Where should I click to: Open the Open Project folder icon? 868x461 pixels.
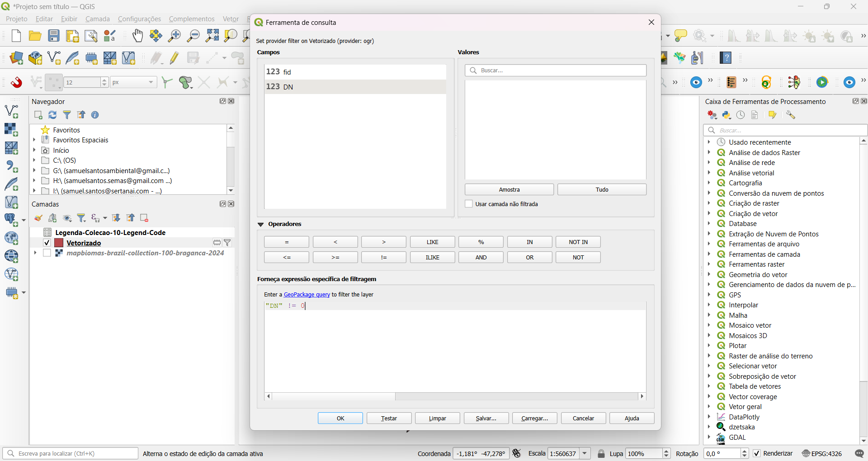click(35, 36)
